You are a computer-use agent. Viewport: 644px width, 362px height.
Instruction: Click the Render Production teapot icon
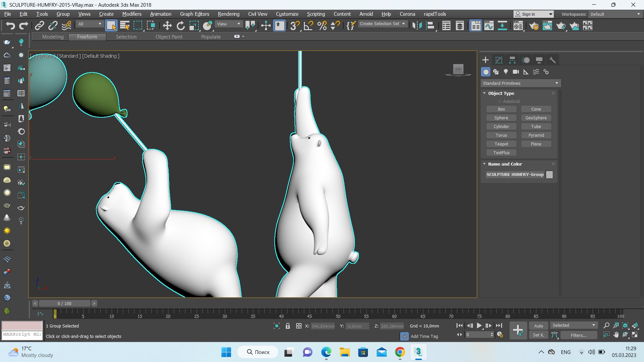point(561,25)
